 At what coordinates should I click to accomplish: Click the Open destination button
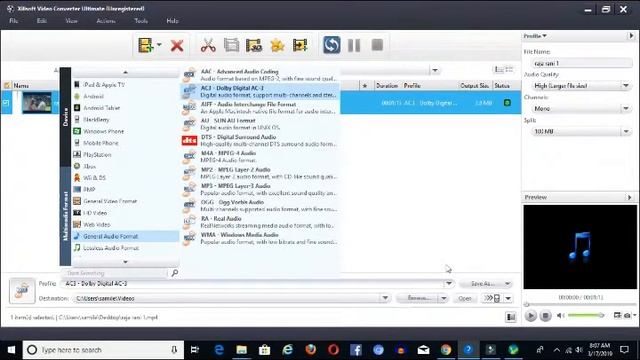pos(465,298)
